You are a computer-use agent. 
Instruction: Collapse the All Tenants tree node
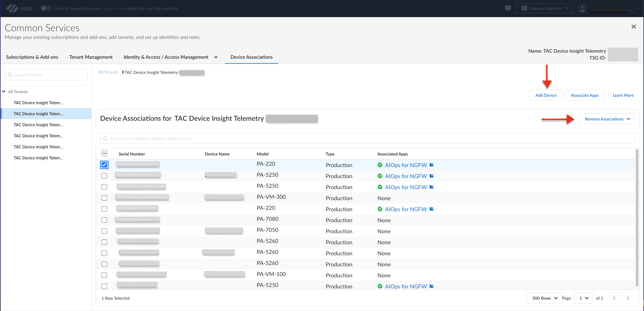coord(4,92)
